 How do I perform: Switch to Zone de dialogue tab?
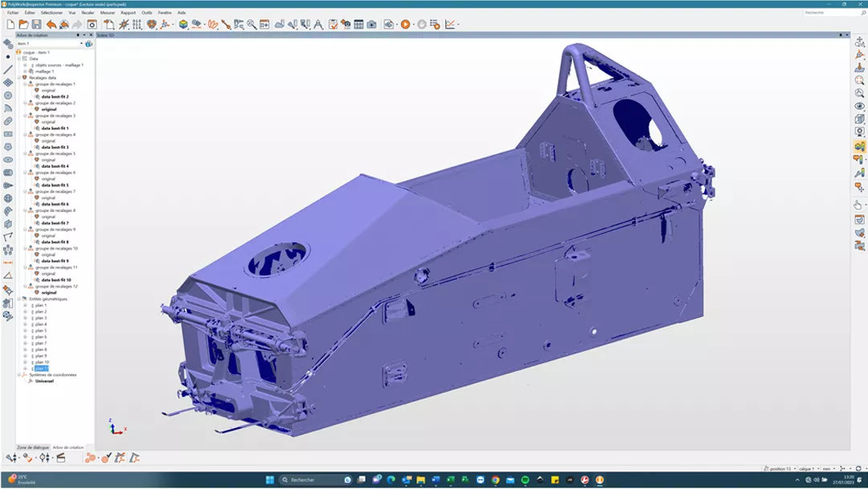point(33,447)
